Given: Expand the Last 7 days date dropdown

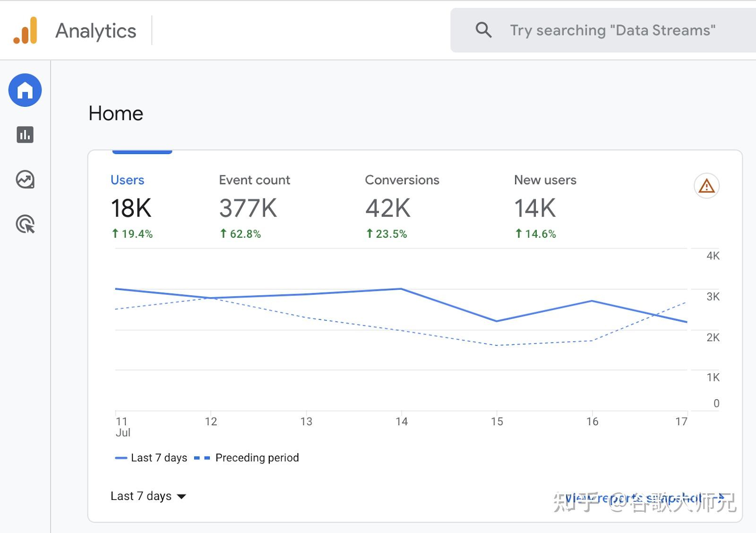Looking at the screenshot, I should point(148,496).
